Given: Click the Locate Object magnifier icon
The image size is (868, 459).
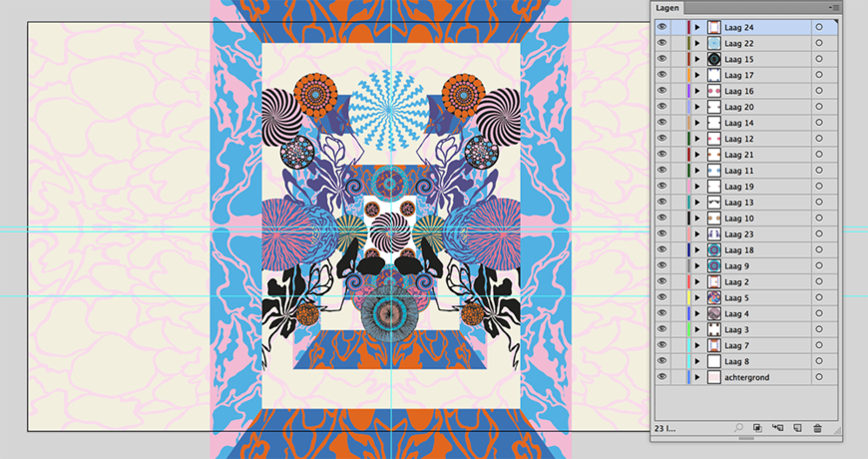Looking at the screenshot, I should coord(738,428).
